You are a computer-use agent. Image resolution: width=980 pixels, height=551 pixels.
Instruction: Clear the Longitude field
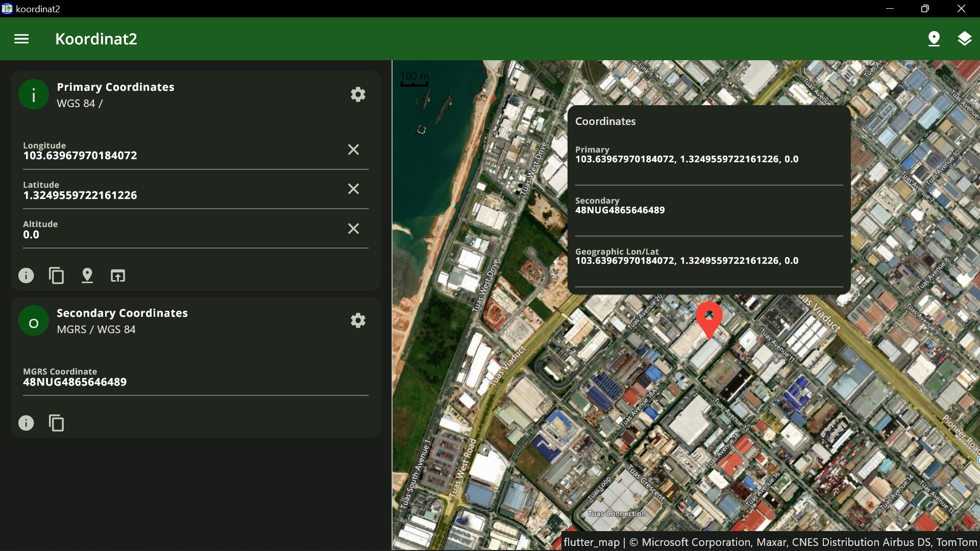353,149
